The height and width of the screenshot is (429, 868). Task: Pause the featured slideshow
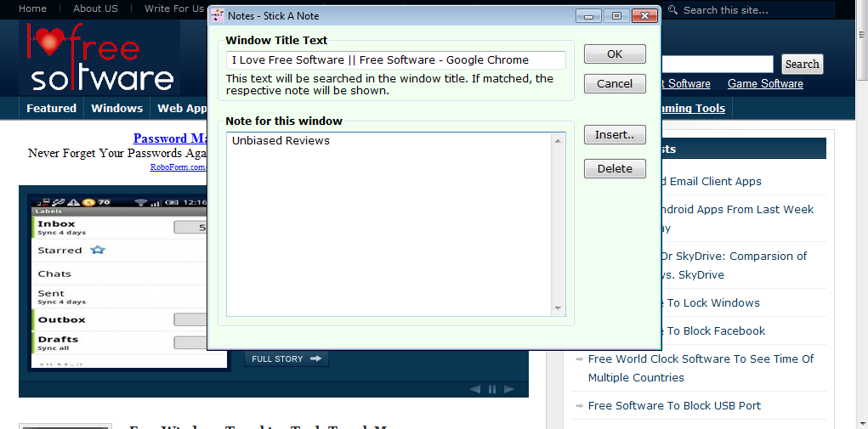(x=492, y=390)
